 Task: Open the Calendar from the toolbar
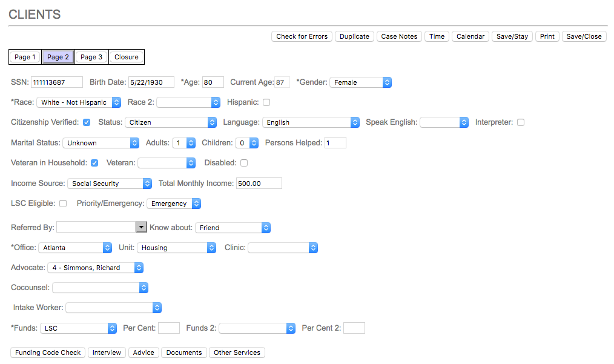pos(470,36)
